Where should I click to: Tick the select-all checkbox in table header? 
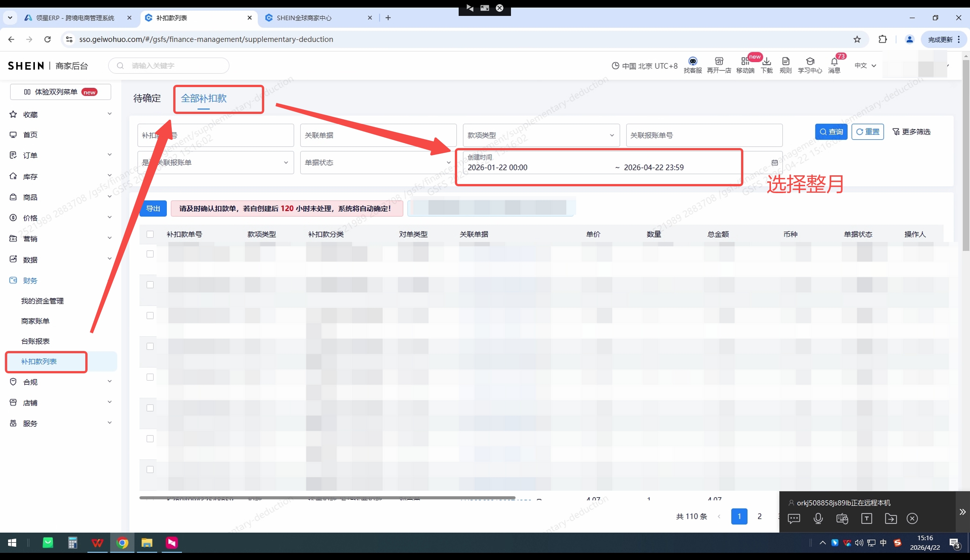[x=150, y=234]
